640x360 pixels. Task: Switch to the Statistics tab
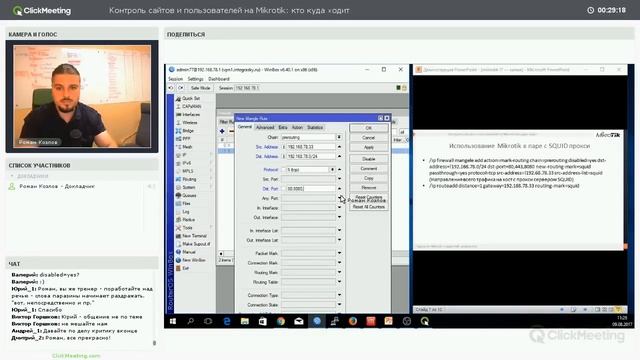click(x=315, y=127)
